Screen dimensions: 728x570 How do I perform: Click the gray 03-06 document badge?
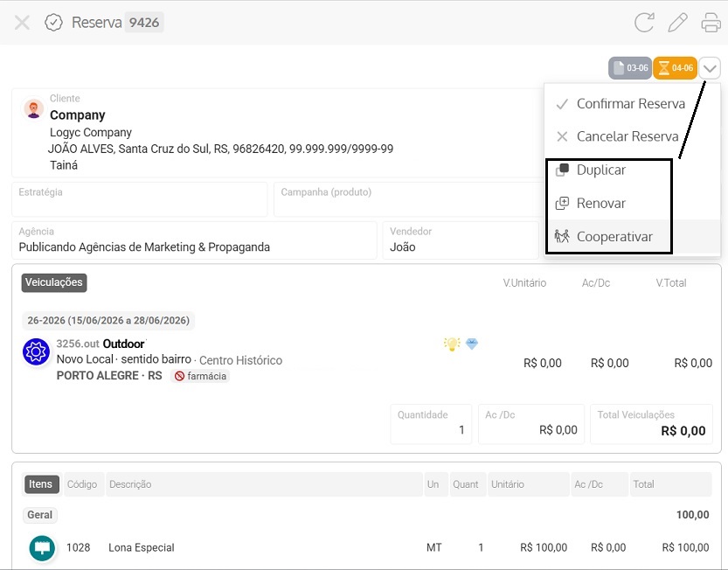pyautogui.click(x=629, y=68)
